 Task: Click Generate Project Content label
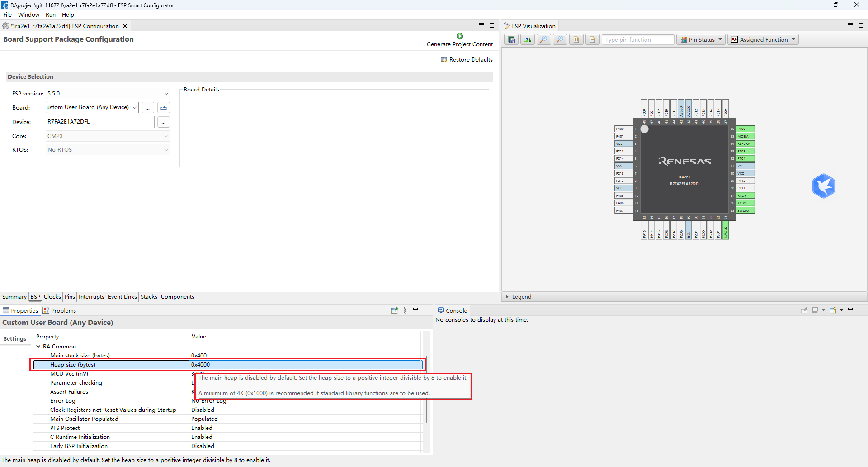[x=460, y=44]
